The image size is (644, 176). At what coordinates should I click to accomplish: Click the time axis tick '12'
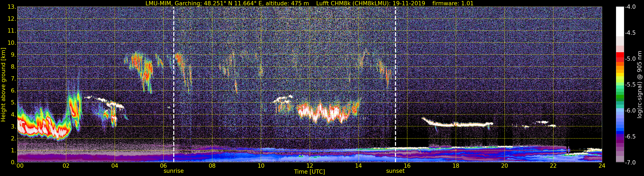pyautogui.click(x=310, y=166)
